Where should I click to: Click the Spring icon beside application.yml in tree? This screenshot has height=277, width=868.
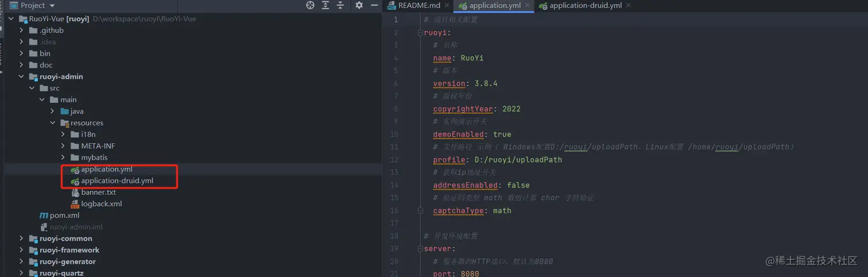[75, 170]
